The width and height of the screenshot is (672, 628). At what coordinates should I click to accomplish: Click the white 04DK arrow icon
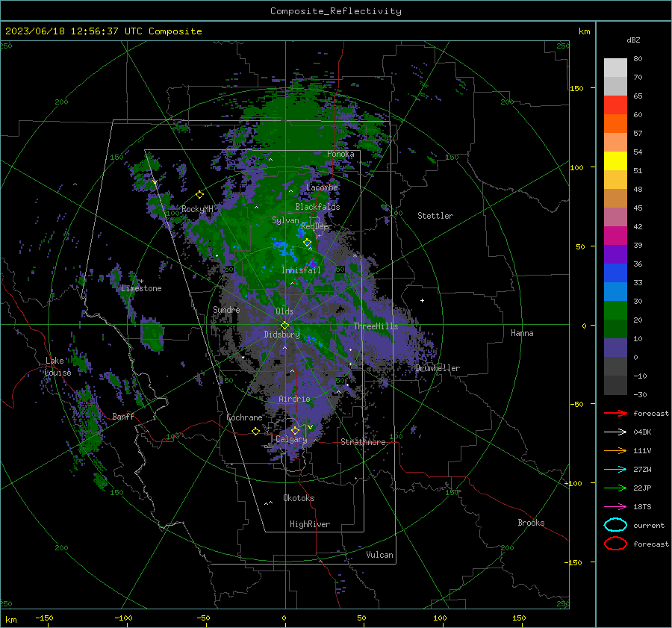pos(615,432)
